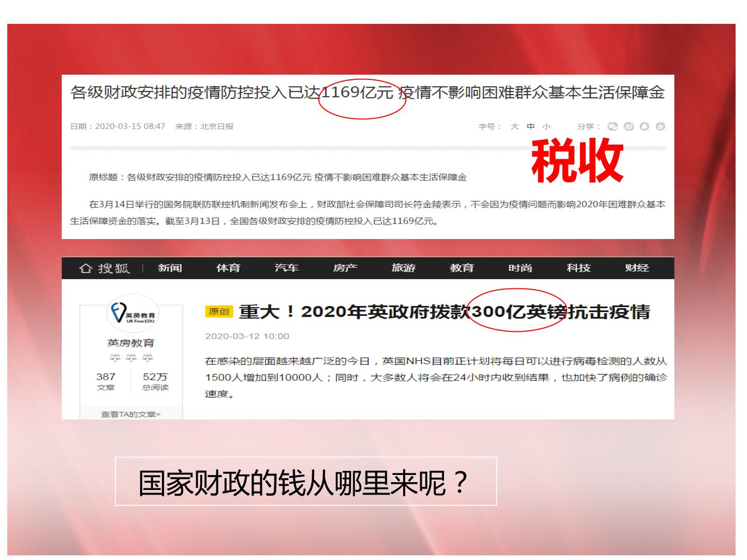Share the article via Weibo icon
The width and height of the screenshot is (747, 560).
(x=629, y=127)
